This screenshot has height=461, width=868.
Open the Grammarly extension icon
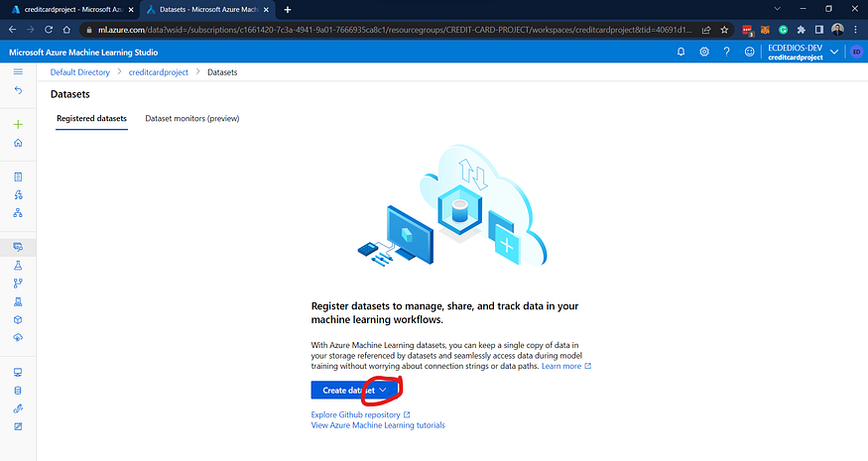[783, 30]
